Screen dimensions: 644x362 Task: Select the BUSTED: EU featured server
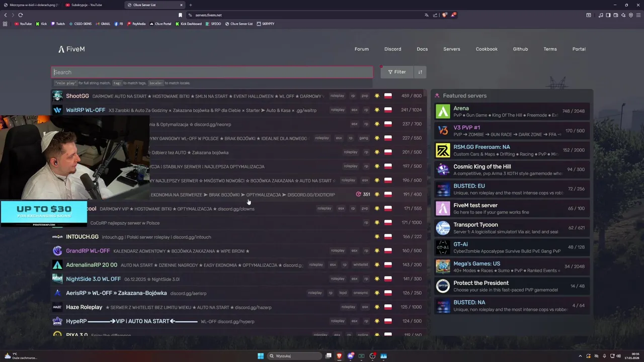[512, 189]
